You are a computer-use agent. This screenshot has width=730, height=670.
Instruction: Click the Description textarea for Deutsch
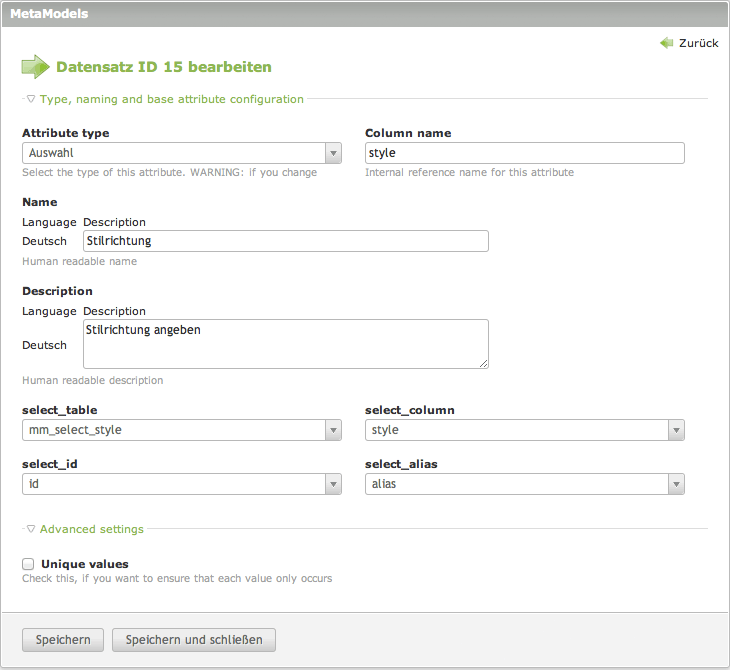[x=286, y=344]
